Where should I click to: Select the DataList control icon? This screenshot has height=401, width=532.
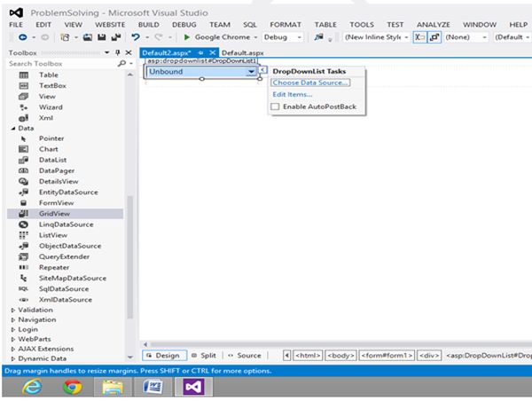[23, 160]
